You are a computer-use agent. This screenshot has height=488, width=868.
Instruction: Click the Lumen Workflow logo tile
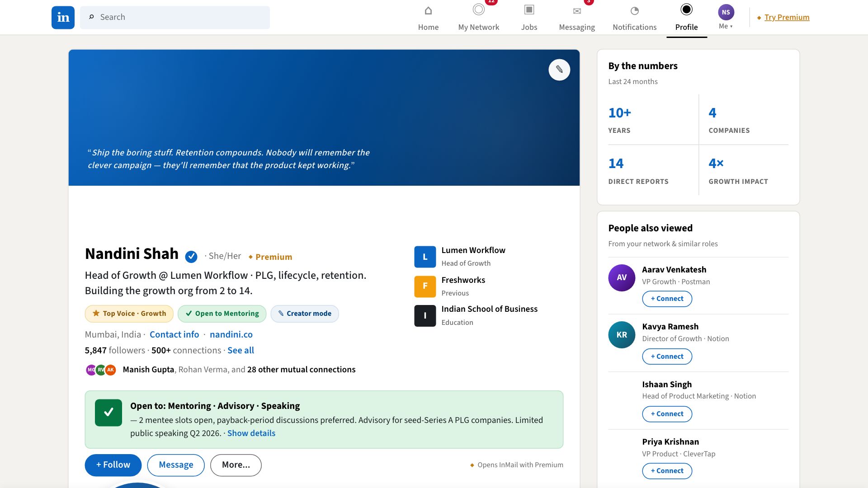click(x=425, y=257)
